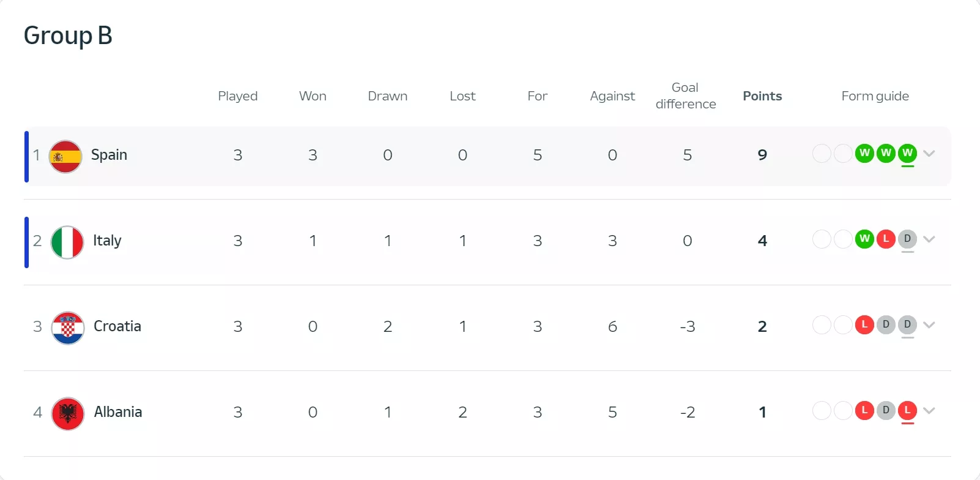Expand Croatia's form guide chevron
Viewport: 980px width, 480px height.
929,325
